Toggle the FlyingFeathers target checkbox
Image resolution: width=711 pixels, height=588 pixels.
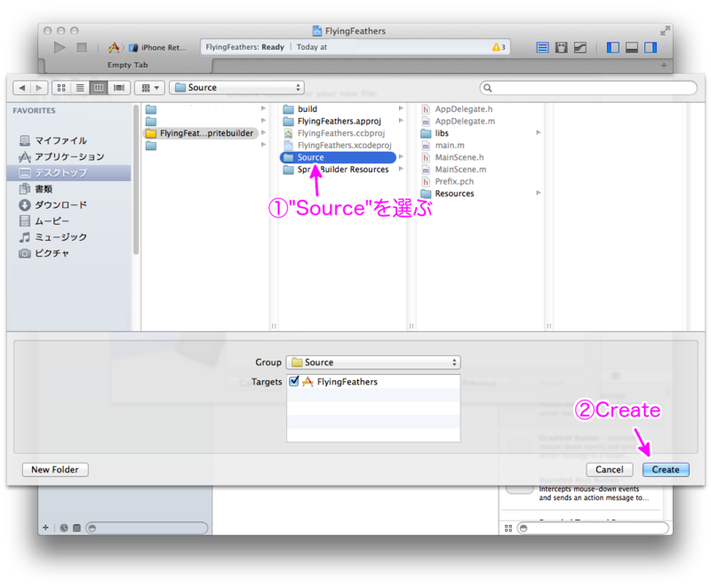coord(294,381)
